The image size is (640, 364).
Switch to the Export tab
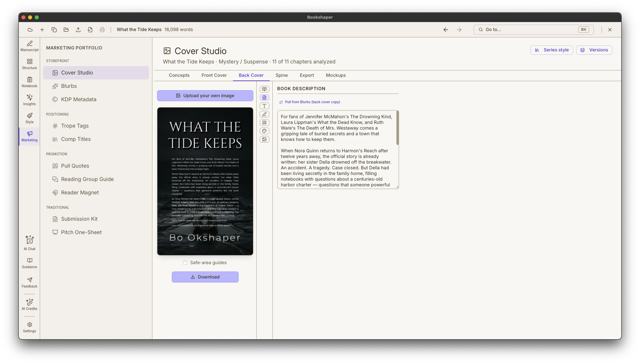click(307, 75)
